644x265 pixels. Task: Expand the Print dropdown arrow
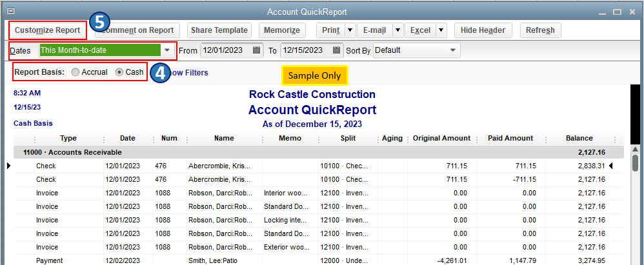(x=350, y=30)
